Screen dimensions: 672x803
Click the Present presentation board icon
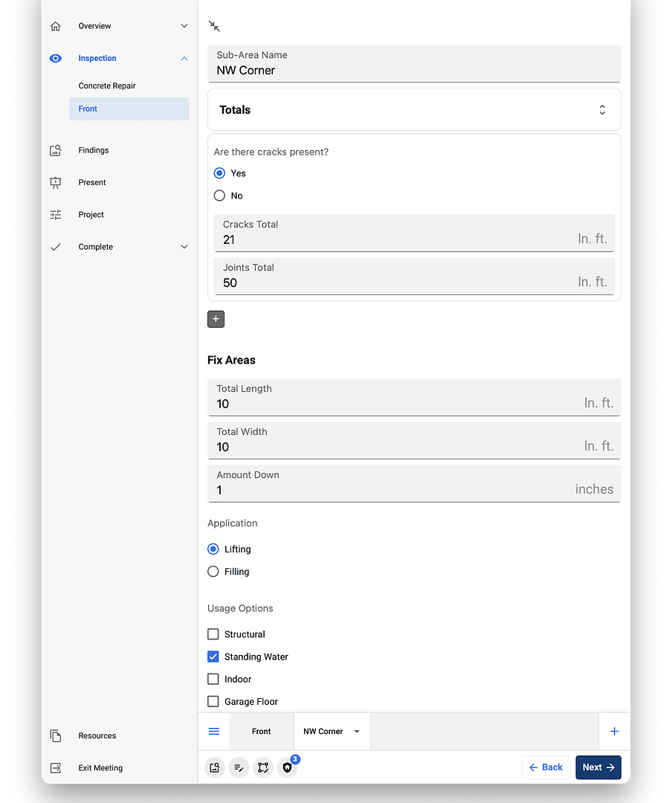coord(55,182)
